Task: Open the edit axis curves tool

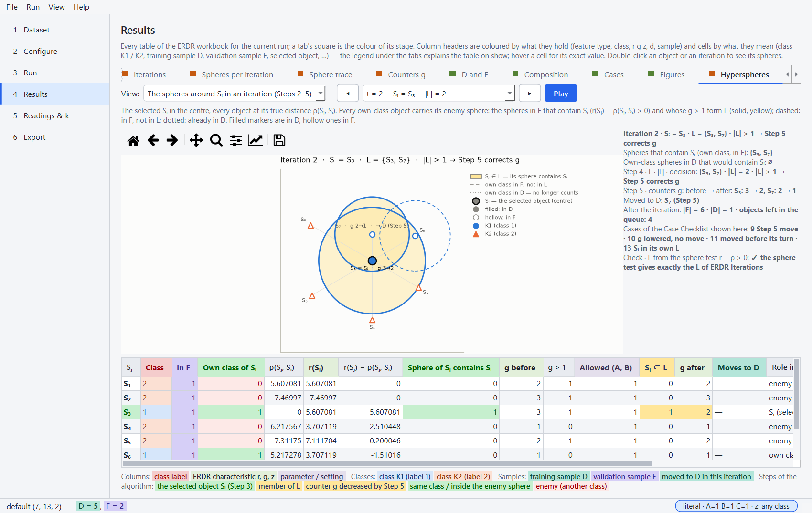Action: coord(256,140)
